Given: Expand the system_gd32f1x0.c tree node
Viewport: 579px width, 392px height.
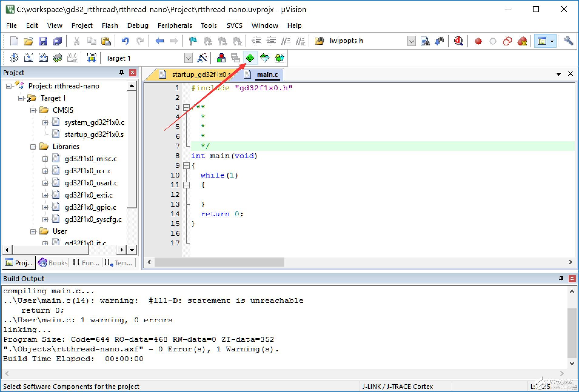Looking at the screenshot, I should click(x=45, y=122).
